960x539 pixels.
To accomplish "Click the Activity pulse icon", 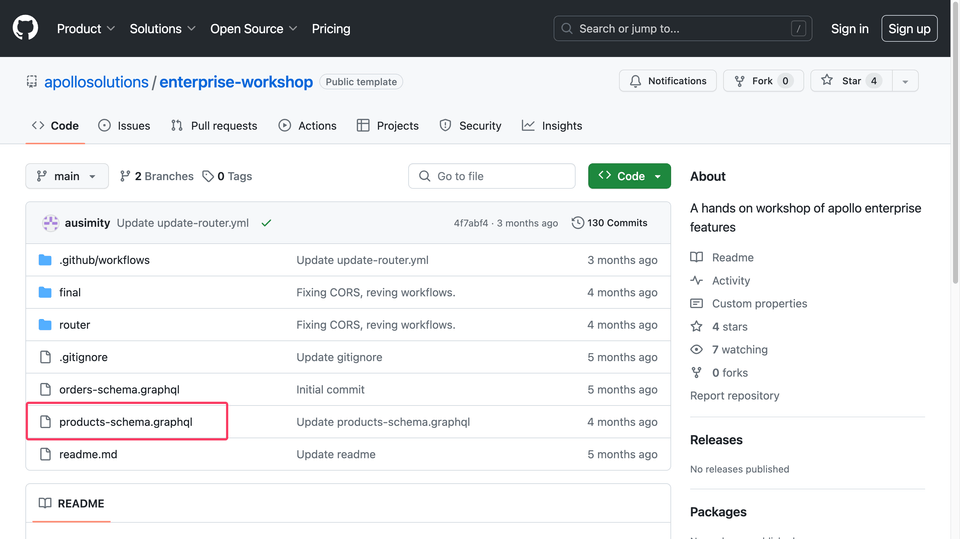I will (697, 281).
